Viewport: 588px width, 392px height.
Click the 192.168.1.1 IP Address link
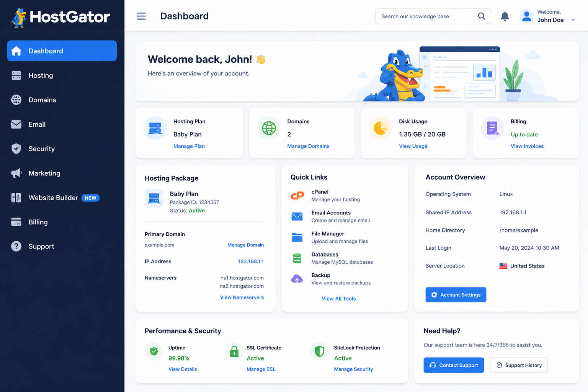point(251,261)
